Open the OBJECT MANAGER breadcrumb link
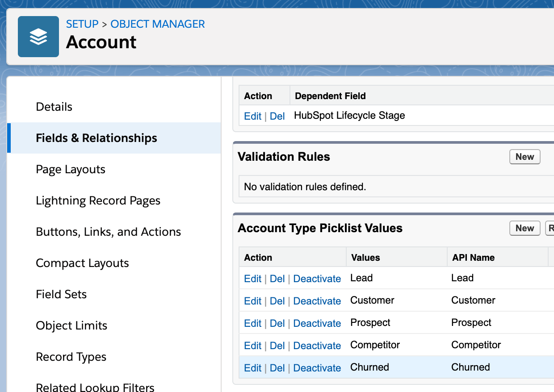Image resolution: width=554 pixels, height=392 pixels. tap(158, 24)
